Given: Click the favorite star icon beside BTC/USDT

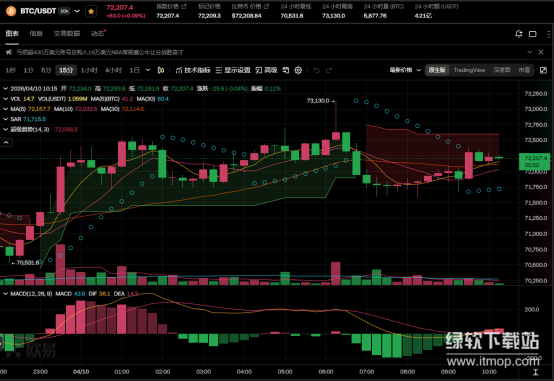Looking at the screenshot, I should click(x=91, y=11).
